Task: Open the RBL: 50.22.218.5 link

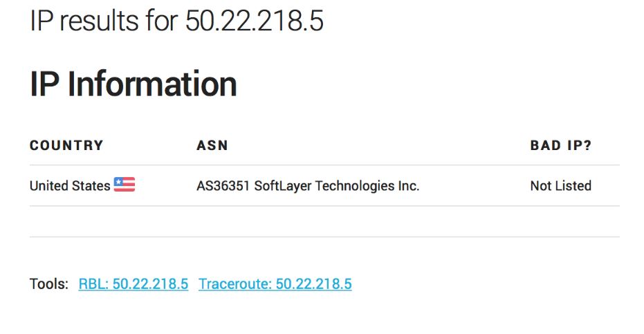Action: [x=134, y=284]
